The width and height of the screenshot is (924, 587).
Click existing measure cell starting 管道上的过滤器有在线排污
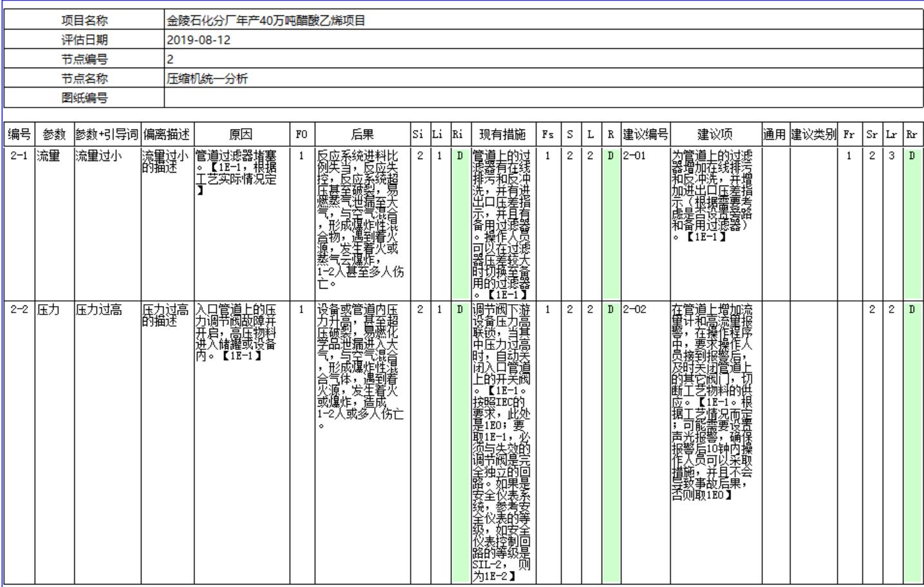click(503, 223)
